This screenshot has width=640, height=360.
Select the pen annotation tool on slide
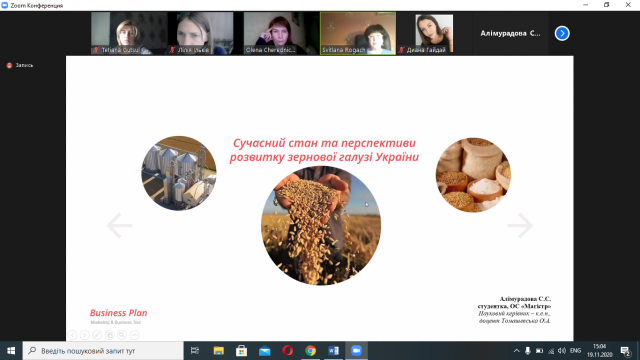point(97,335)
